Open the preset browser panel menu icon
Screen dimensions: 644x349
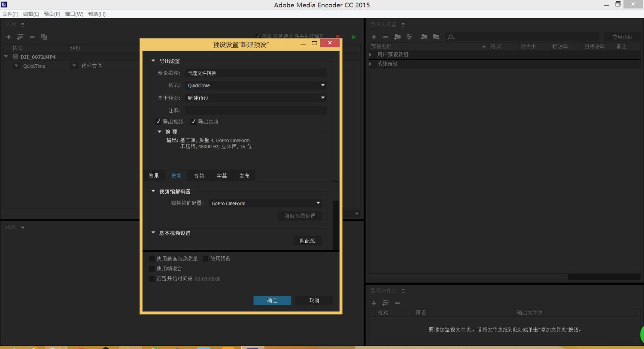point(403,25)
